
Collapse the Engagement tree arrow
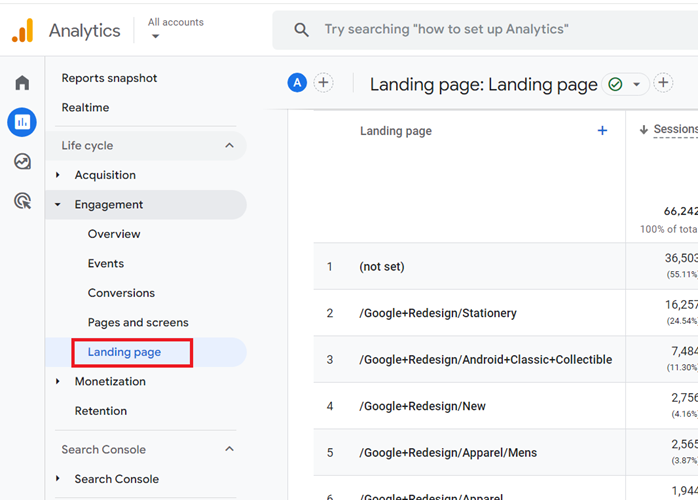pyautogui.click(x=58, y=205)
